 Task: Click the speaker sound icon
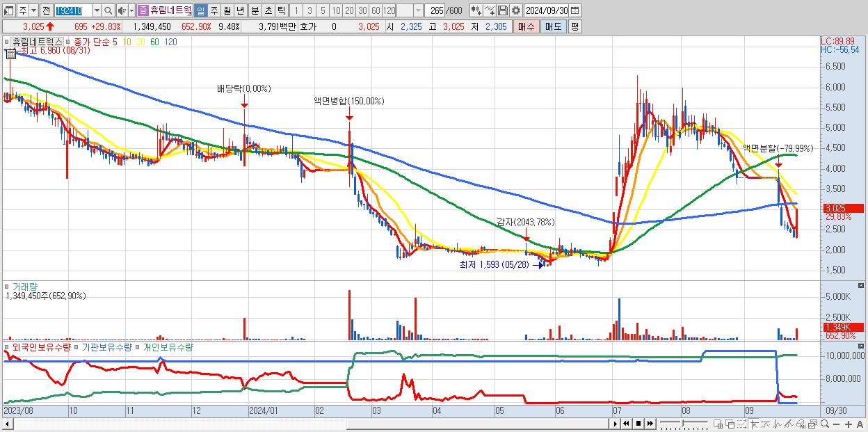tap(122, 11)
